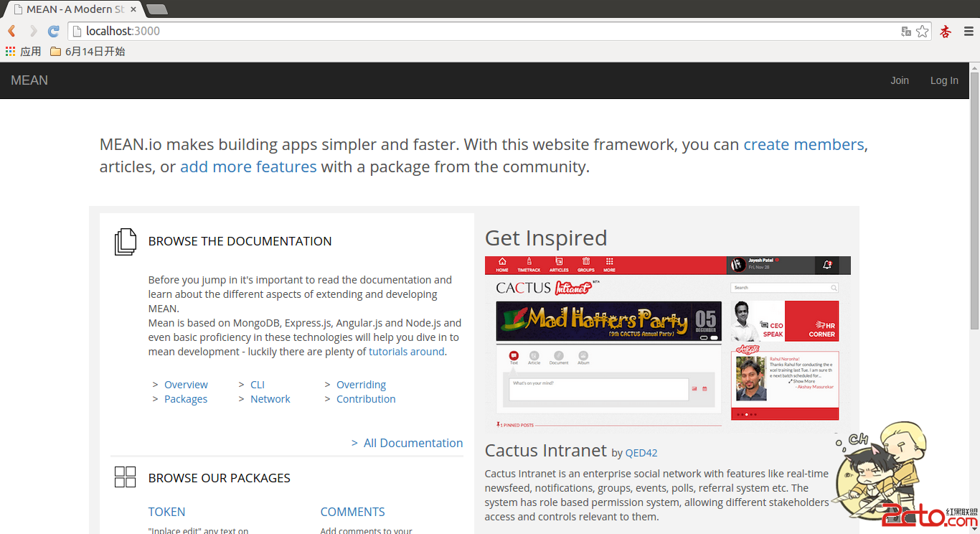Click the browser back arrow
The image size is (980, 534).
[11, 31]
